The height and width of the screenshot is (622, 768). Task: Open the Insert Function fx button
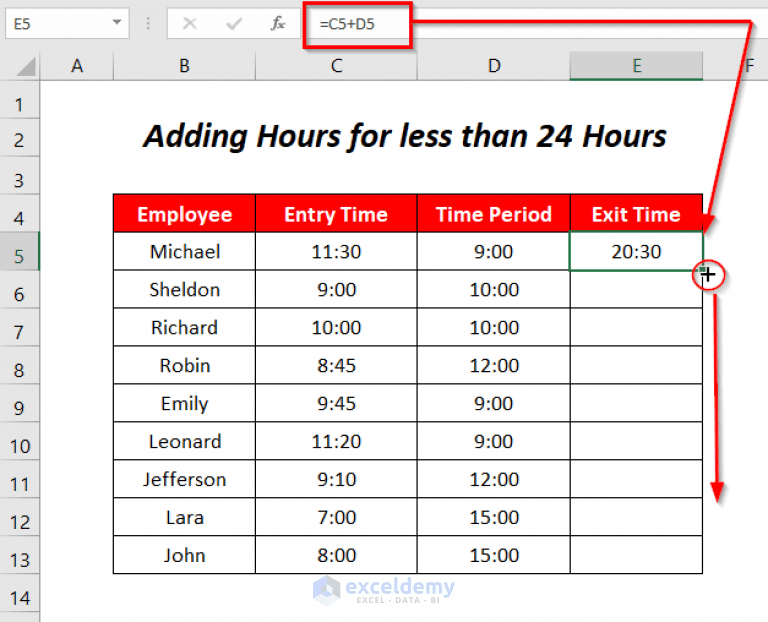(x=278, y=23)
